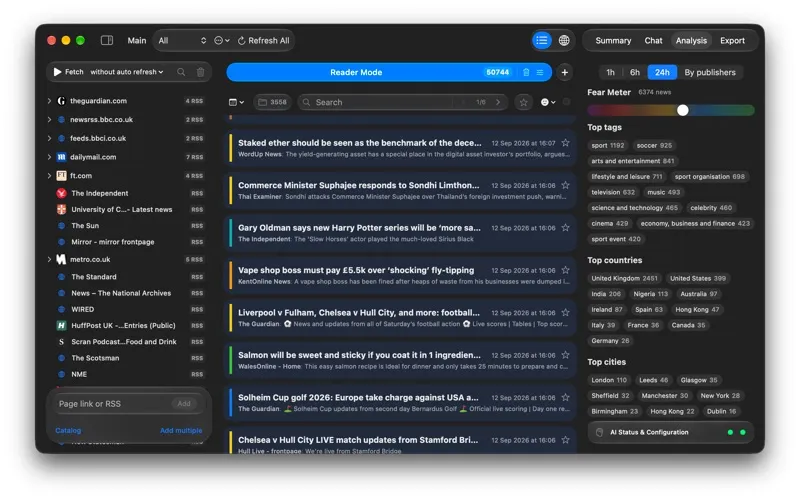This screenshot has width=800, height=500.
Task: Click AI Status shield icon
Action: (599, 432)
